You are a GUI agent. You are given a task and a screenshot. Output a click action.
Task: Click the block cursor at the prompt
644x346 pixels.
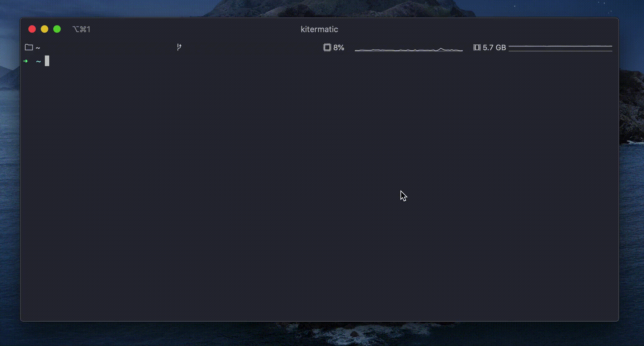pyautogui.click(x=47, y=61)
